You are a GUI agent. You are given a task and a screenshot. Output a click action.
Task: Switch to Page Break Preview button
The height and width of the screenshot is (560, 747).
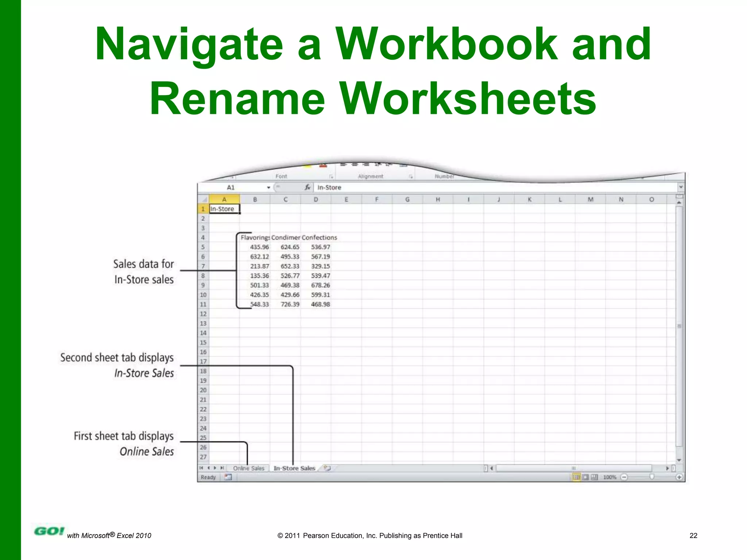point(594,477)
